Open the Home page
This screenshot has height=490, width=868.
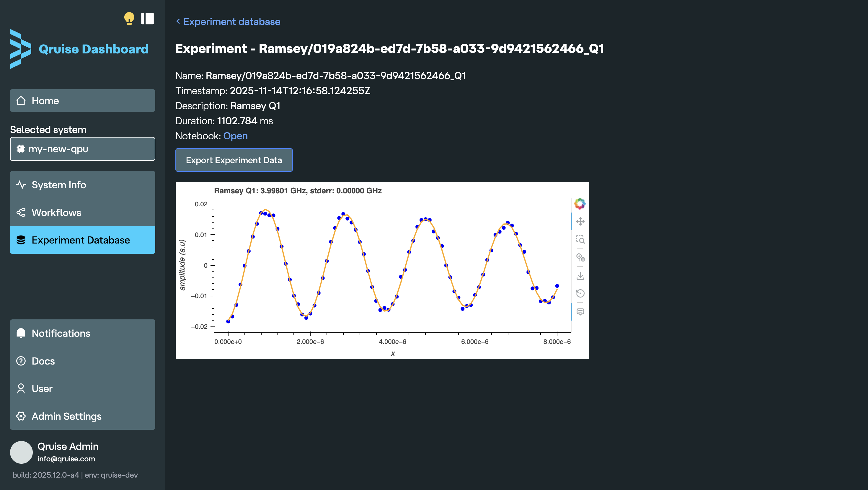[x=83, y=100]
